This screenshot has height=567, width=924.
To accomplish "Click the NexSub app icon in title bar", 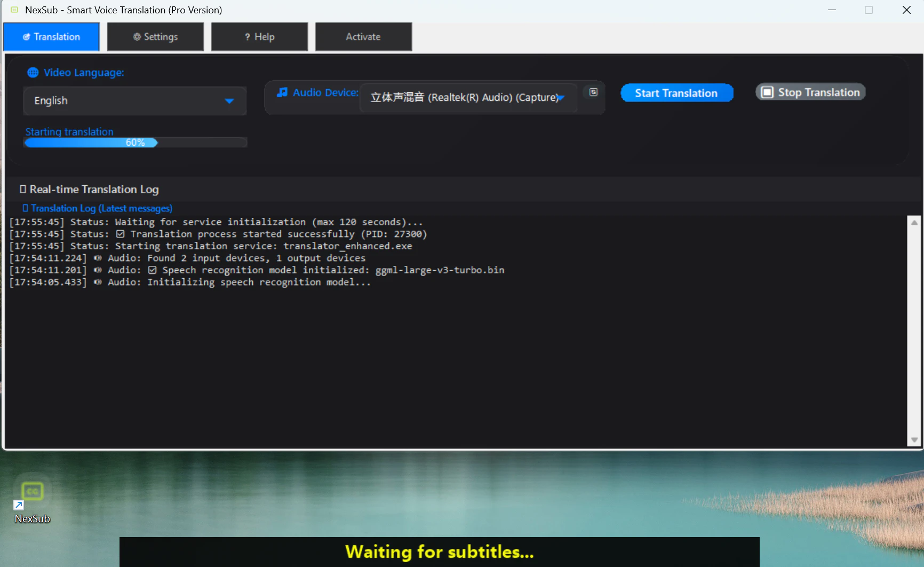I will 14,10.
